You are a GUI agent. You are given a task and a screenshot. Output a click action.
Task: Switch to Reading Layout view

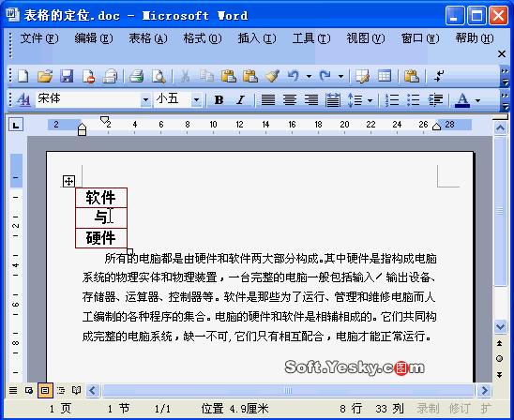(76, 390)
